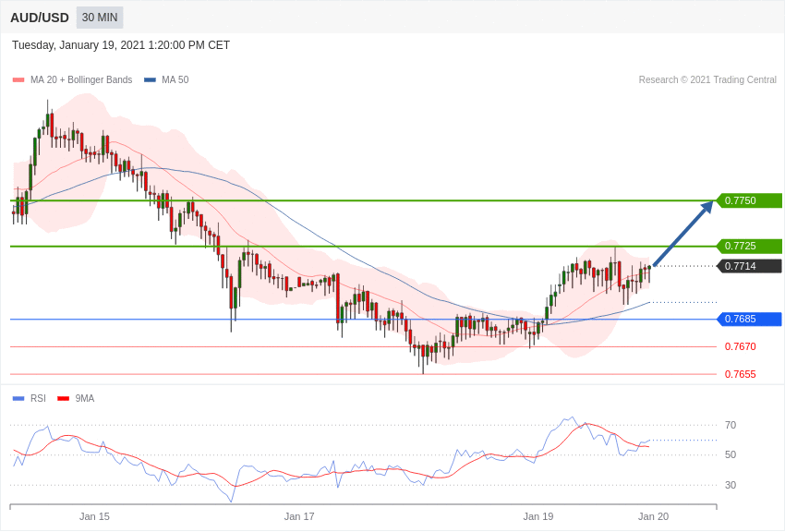Click the 9MA legend red swatch
This screenshot has width=785, height=532.
click(63, 399)
